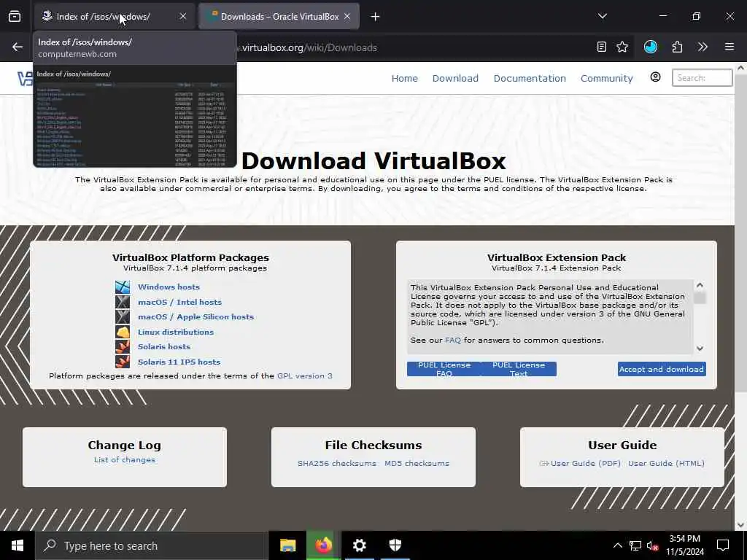
Task: Close the Index of /isos/windows/ tab
Action: pyautogui.click(x=183, y=16)
